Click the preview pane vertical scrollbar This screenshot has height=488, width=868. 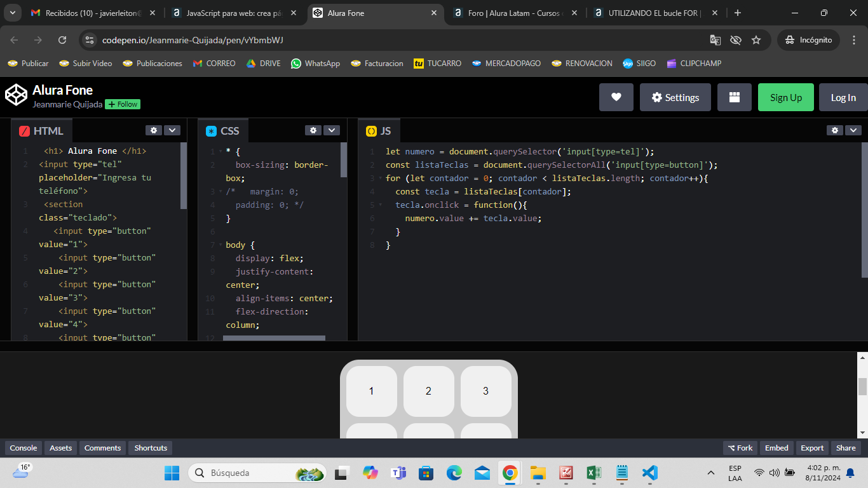pyautogui.click(x=862, y=386)
